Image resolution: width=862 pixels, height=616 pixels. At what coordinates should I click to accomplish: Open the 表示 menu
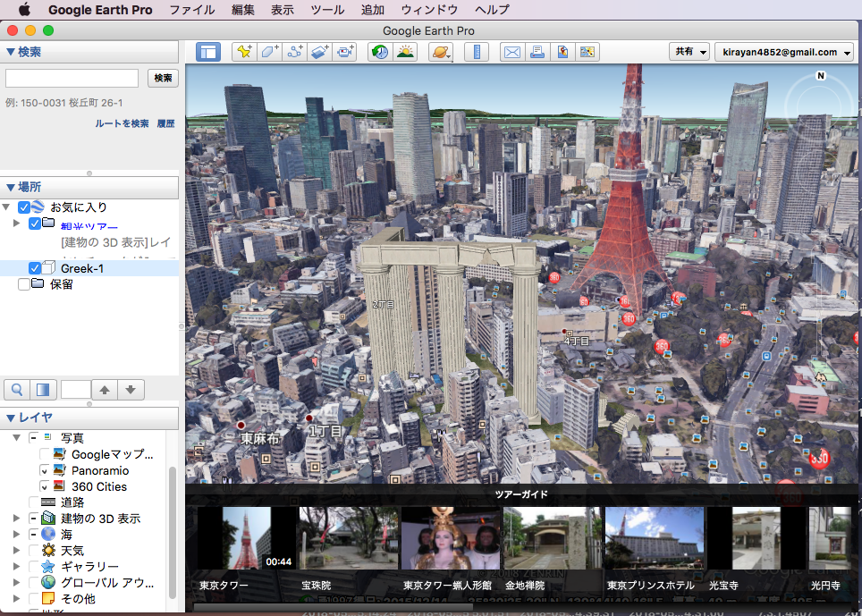coord(283,9)
